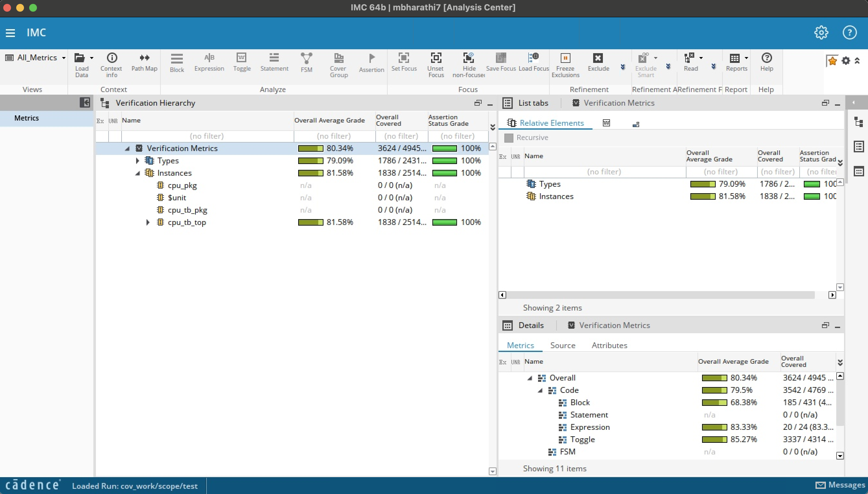868x494 pixels.
Task: Analyze Expression coverage
Action: point(209,63)
